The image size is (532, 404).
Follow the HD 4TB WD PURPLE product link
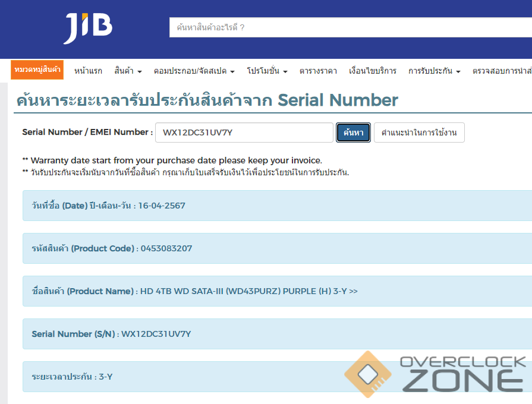click(x=248, y=291)
